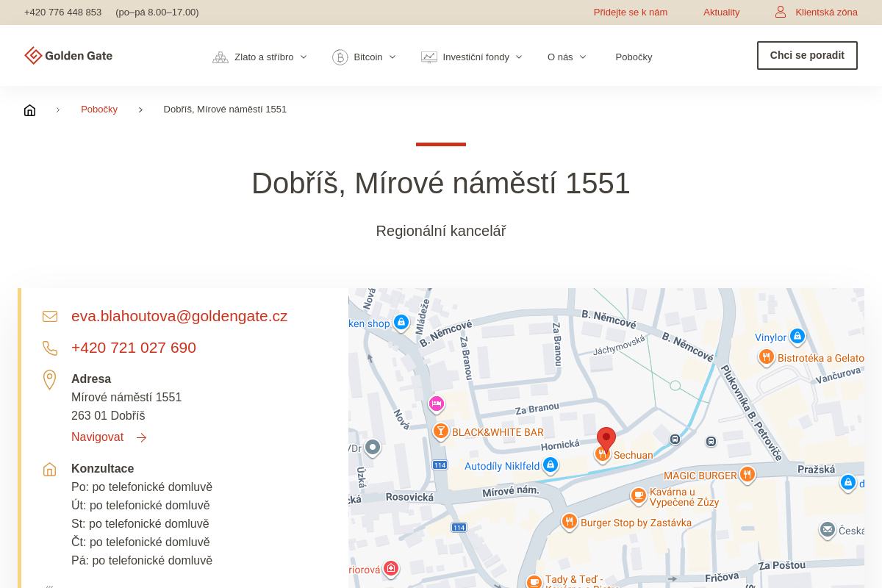This screenshot has height=588, width=882.
Task: Click the Regionální kancelář subtitle
Action: point(441,231)
